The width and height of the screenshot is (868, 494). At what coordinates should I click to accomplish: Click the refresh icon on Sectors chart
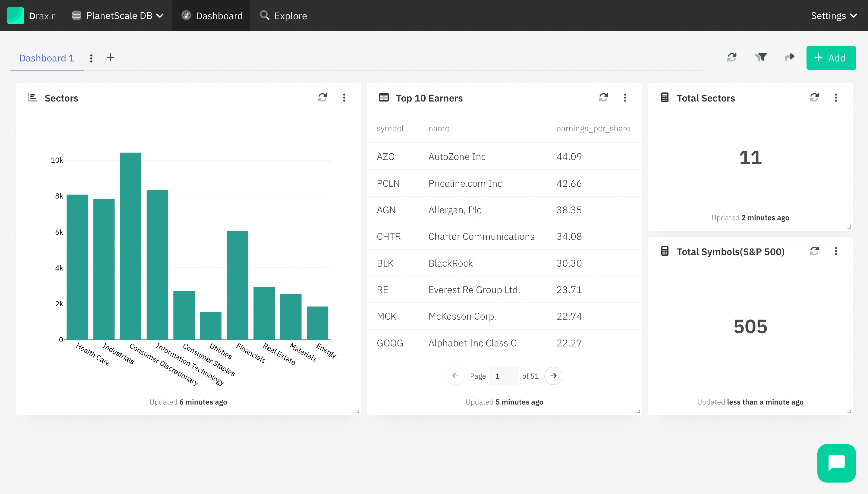322,98
